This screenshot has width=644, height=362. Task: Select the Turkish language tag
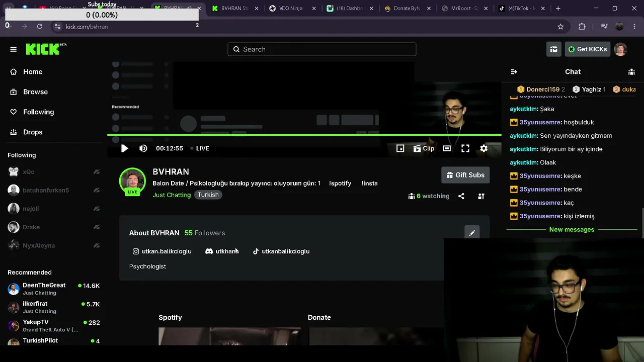208,195
